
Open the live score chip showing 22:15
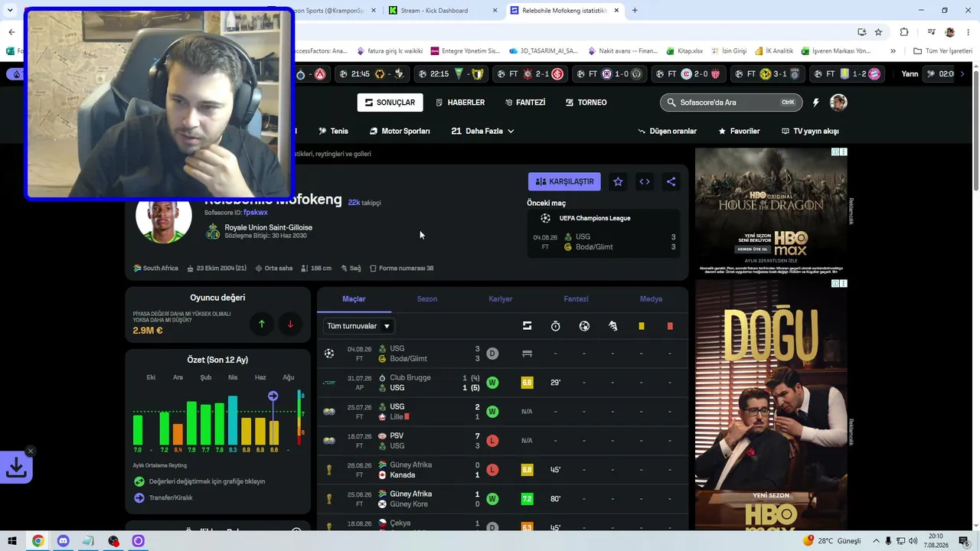click(450, 74)
